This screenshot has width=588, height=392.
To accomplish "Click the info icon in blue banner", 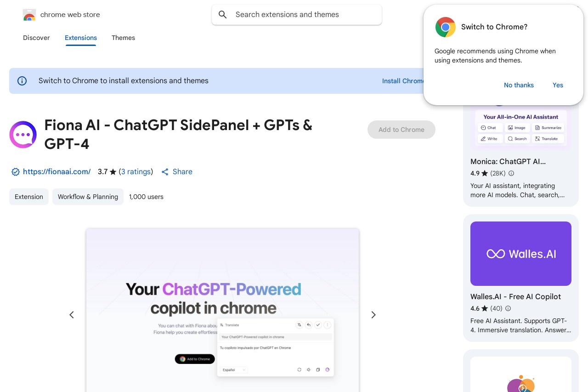I will tap(22, 81).
